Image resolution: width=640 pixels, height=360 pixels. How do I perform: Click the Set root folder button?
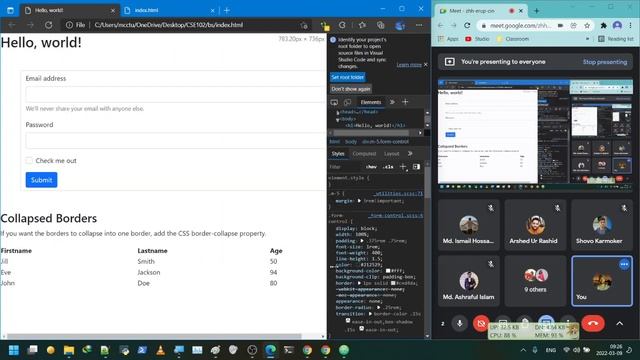tap(347, 77)
